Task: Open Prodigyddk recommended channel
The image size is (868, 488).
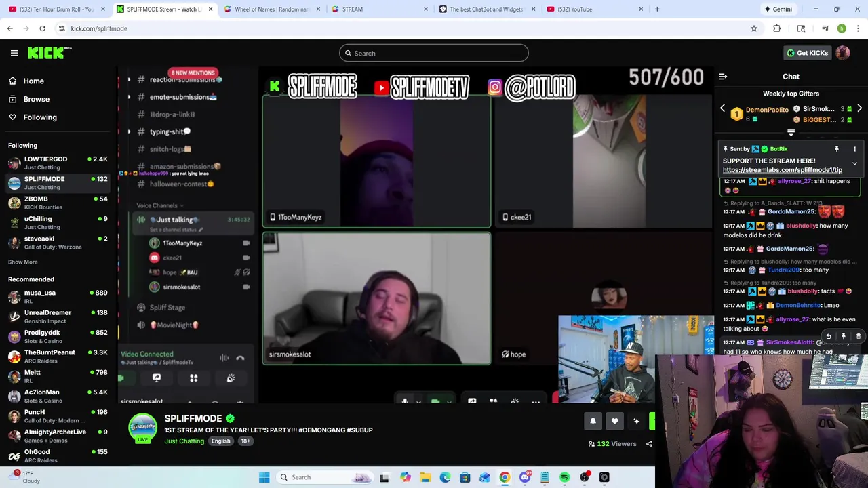Action: tap(58, 336)
